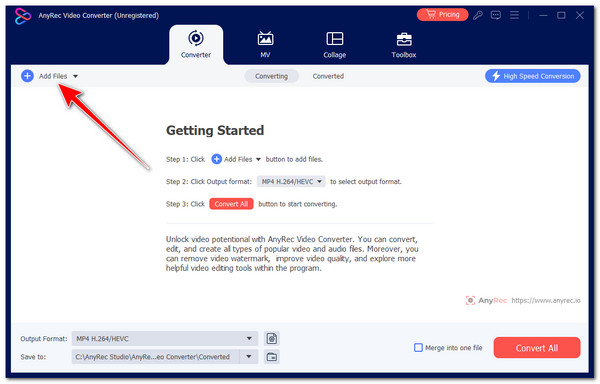Check Merge into one file
600x384 pixels.
coord(418,348)
